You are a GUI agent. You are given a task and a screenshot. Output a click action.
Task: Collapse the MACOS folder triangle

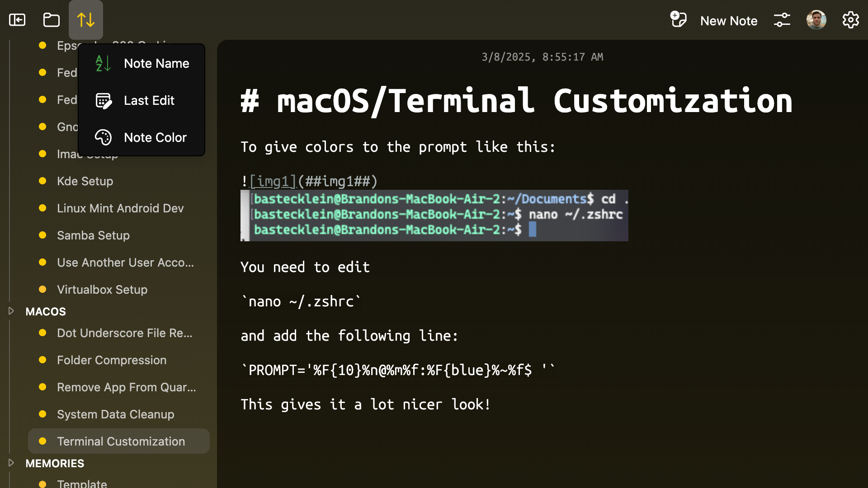[x=11, y=311]
